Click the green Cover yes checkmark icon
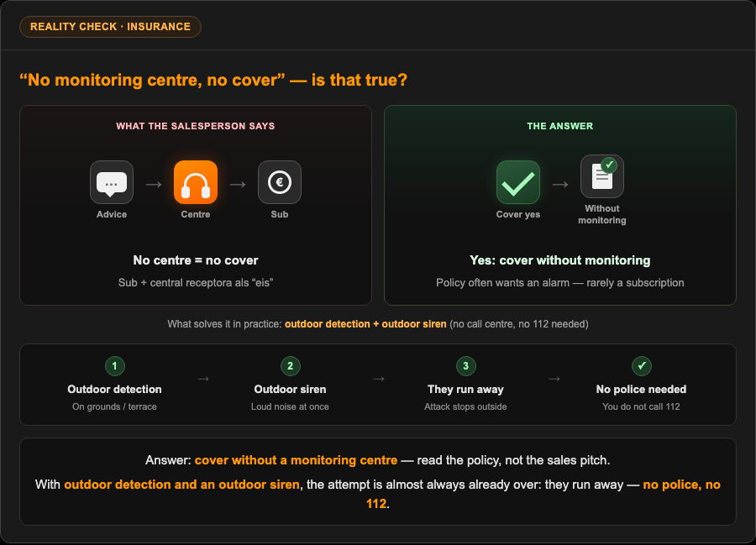The image size is (756, 545). pyautogui.click(x=518, y=182)
